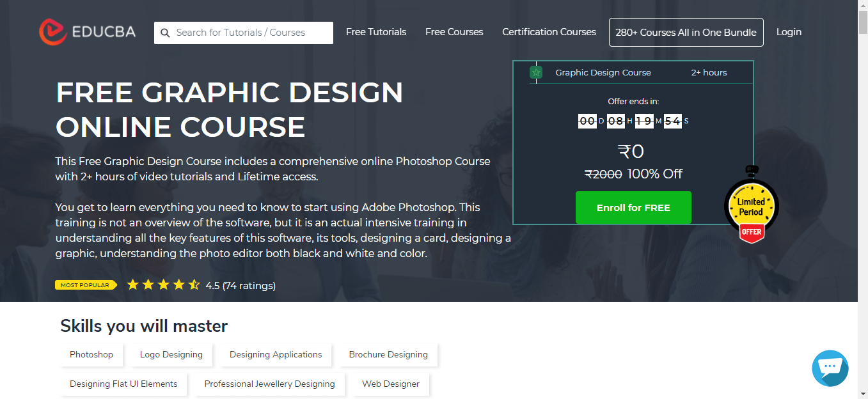Image resolution: width=868 pixels, height=399 pixels.
Task: Select the Web Designer skill tag
Action: coord(391,384)
